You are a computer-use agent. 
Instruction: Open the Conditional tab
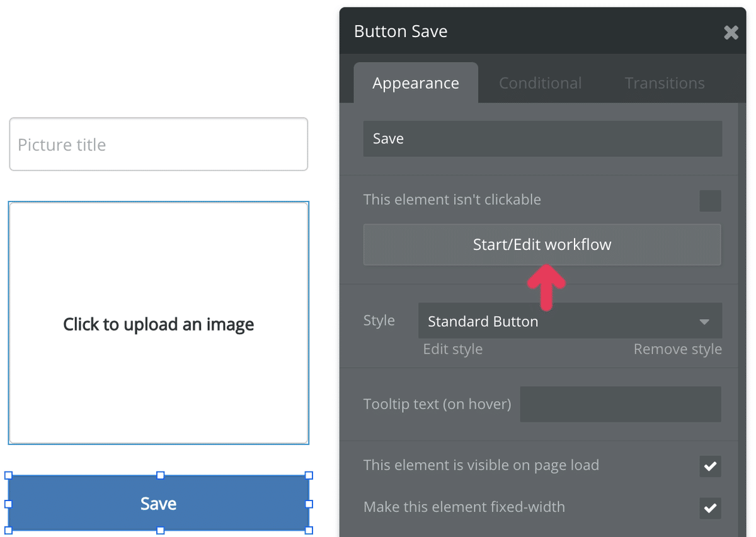[540, 83]
